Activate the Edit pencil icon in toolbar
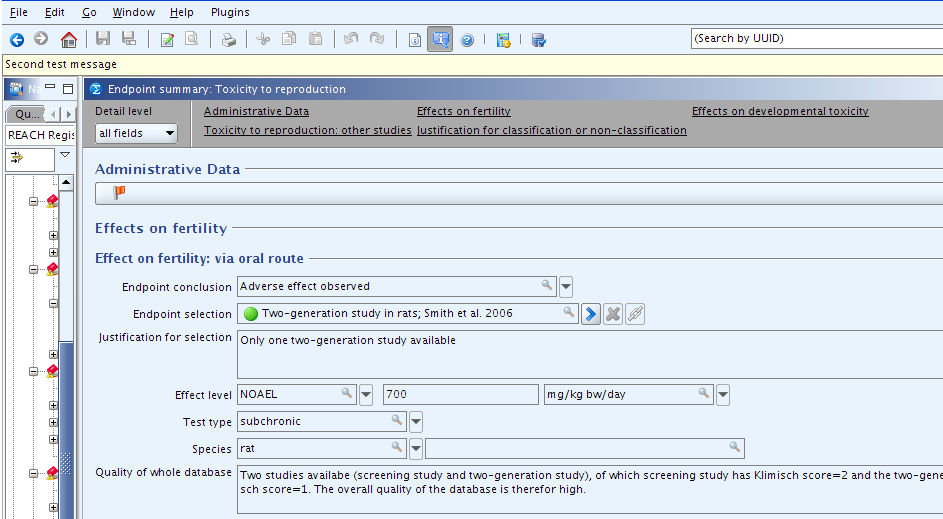This screenshot has height=519, width=943. 167,40
